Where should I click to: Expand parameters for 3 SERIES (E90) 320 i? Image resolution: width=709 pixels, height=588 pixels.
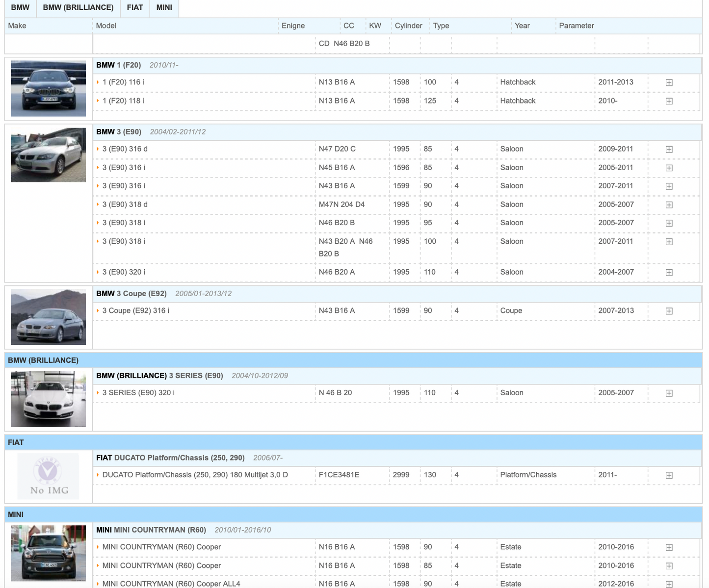pos(669,393)
